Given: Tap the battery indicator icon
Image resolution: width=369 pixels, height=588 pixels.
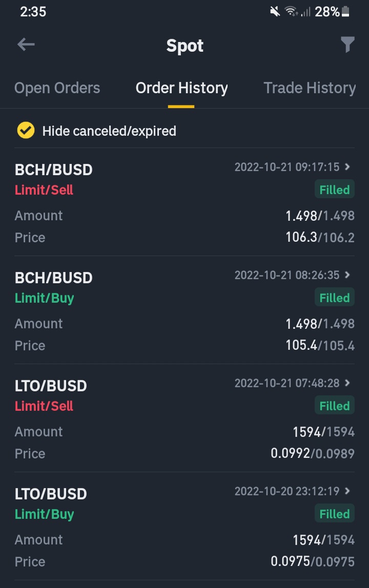Looking at the screenshot, I should tap(346, 12).
